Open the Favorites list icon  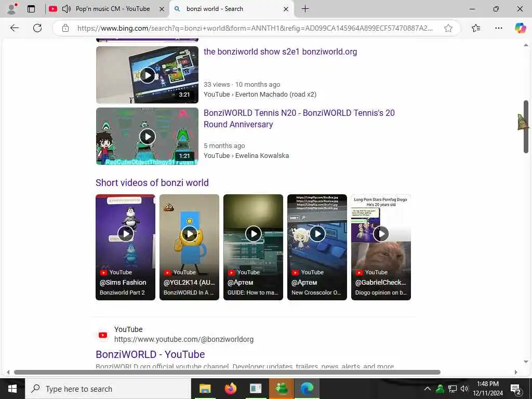click(476, 28)
